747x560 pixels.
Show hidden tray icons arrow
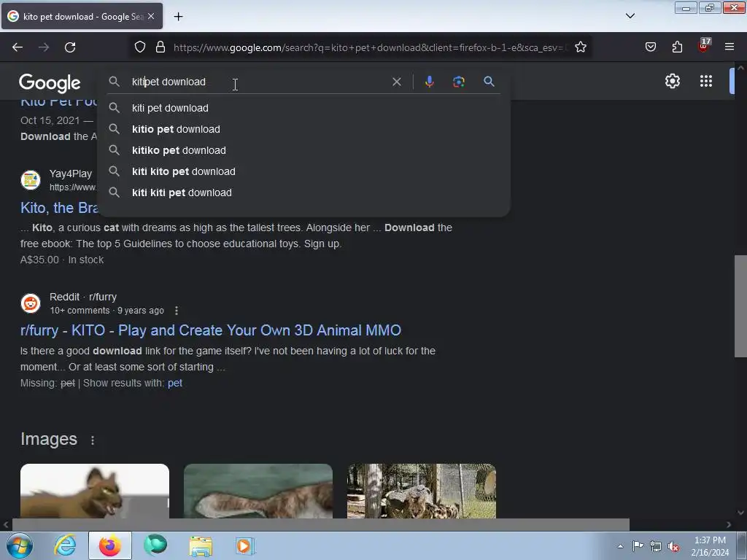coord(620,546)
